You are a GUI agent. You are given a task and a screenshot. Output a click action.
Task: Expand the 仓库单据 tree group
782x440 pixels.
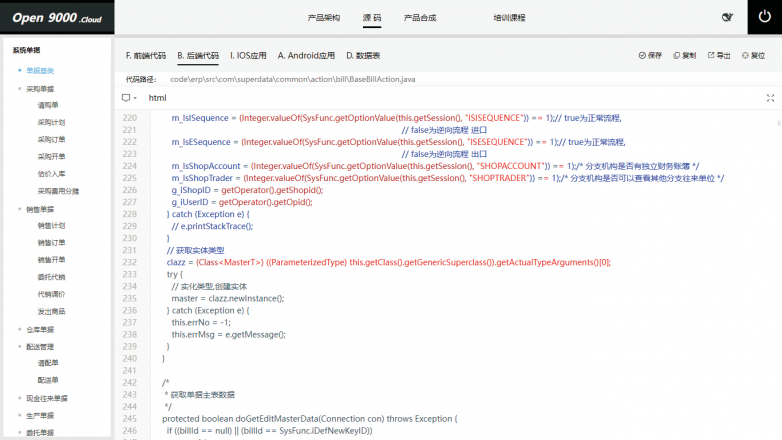point(19,329)
